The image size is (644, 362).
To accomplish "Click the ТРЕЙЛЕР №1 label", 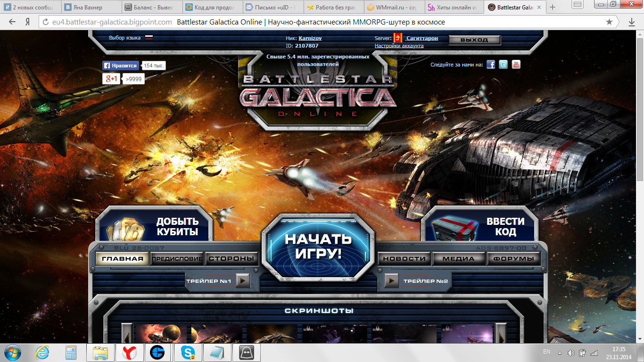I will [208, 281].
